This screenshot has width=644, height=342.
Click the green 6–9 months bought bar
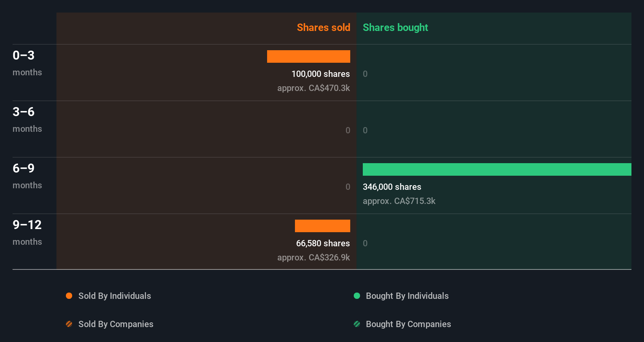(x=497, y=169)
